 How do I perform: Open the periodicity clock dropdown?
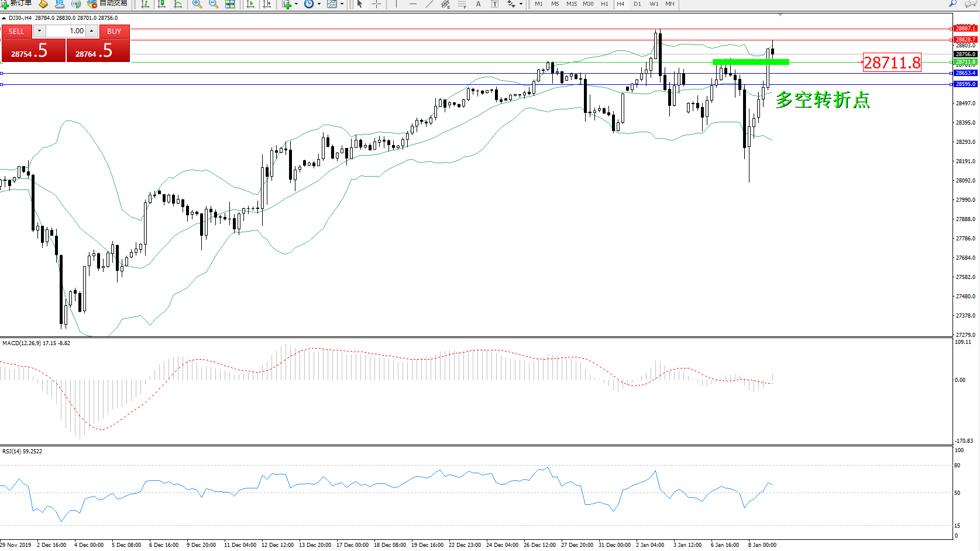click(319, 4)
